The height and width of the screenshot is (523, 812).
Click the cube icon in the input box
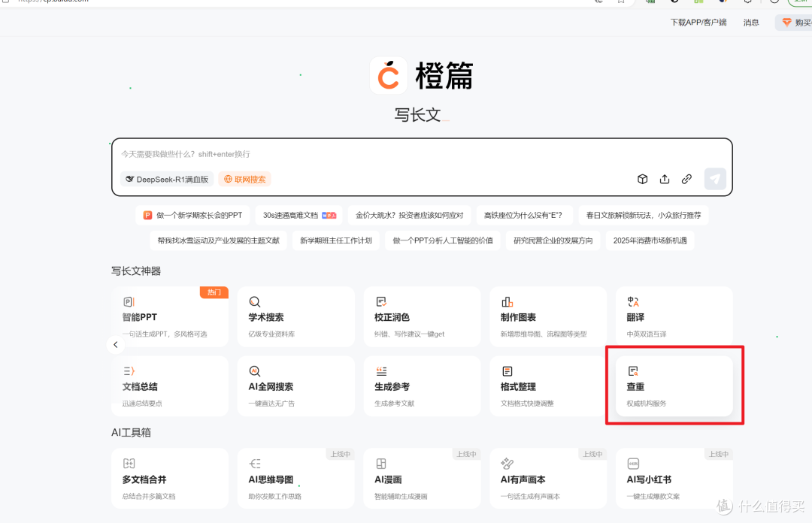642,179
